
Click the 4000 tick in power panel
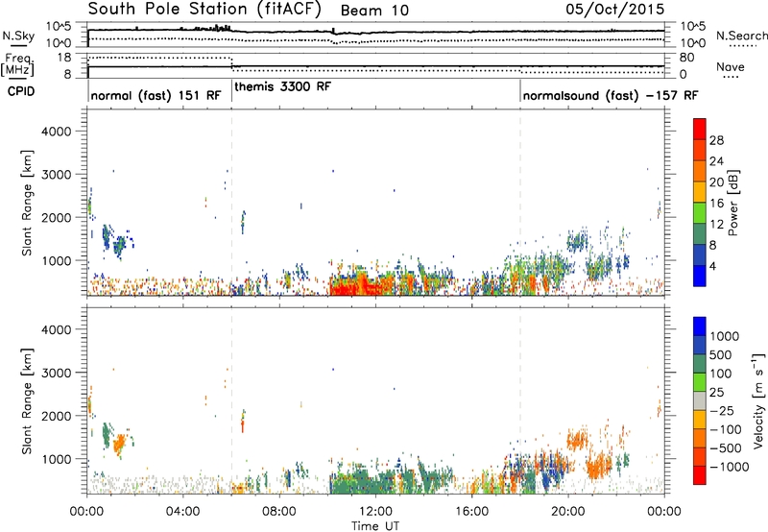click(56, 132)
